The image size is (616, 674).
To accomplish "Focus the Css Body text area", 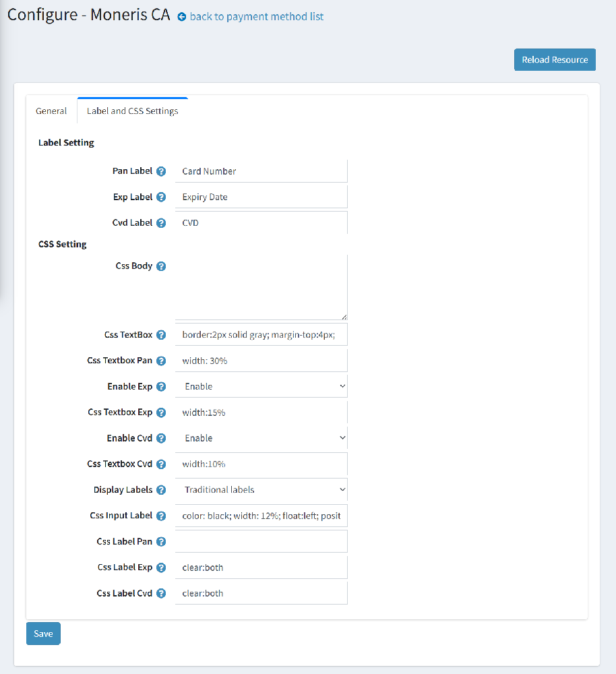I will [261, 286].
